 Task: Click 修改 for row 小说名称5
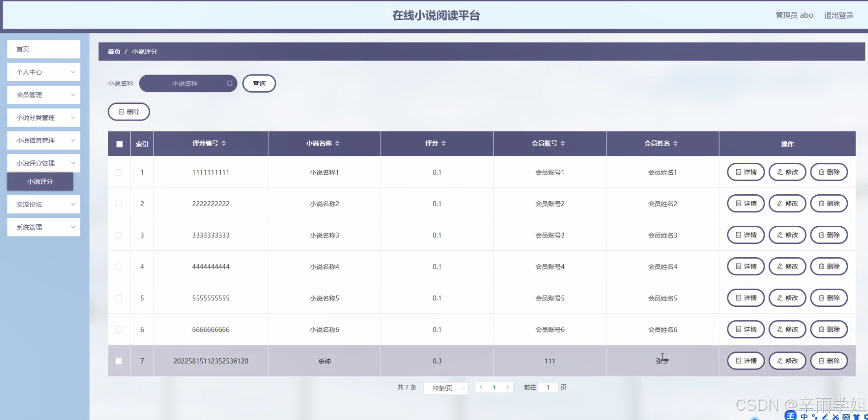click(787, 298)
